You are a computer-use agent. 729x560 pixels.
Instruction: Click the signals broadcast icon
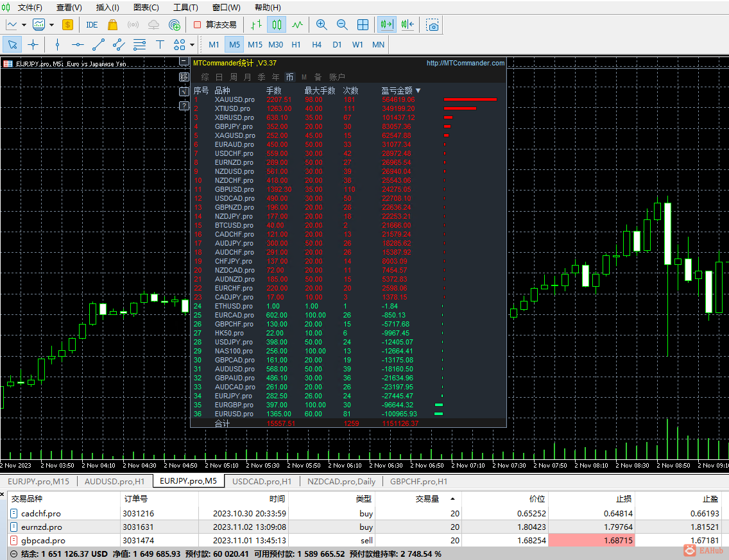point(133,24)
